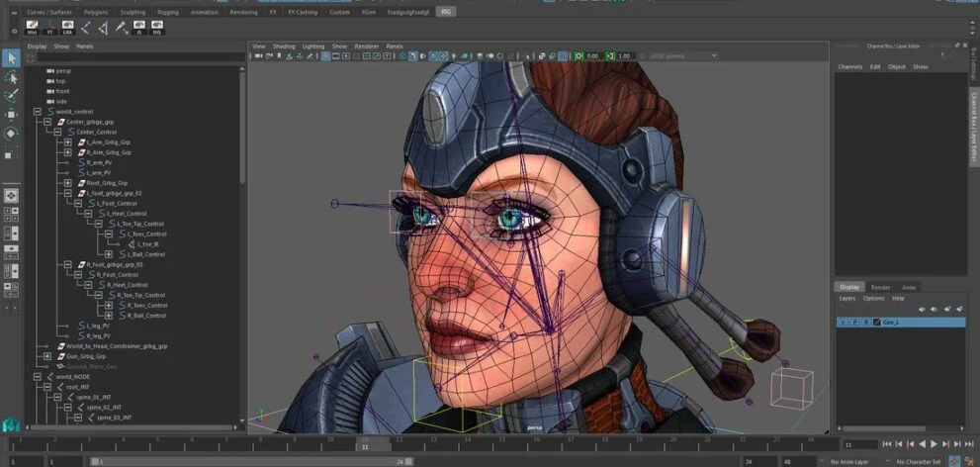Toggle the P playback box on Geo_L layer
980x467 pixels.
click(x=853, y=323)
